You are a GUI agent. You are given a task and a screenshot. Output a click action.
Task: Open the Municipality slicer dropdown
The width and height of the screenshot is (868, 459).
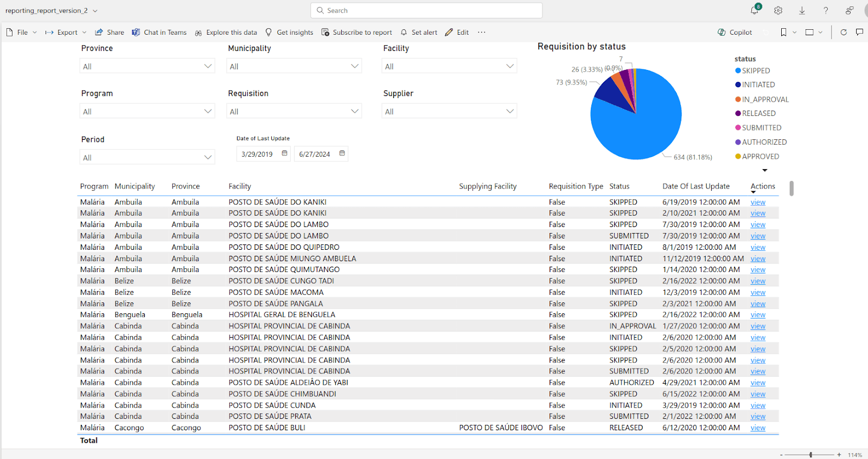[x=294, y=66]
